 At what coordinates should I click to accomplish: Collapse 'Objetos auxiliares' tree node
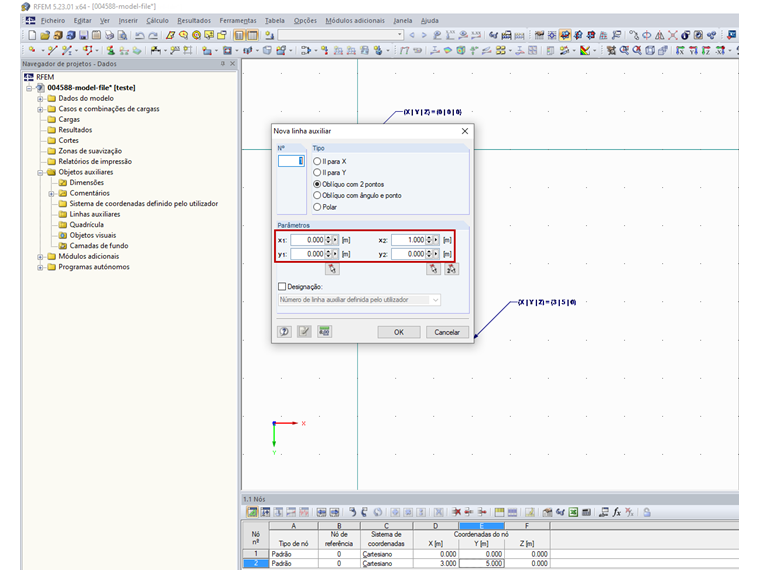coord(41,172)
